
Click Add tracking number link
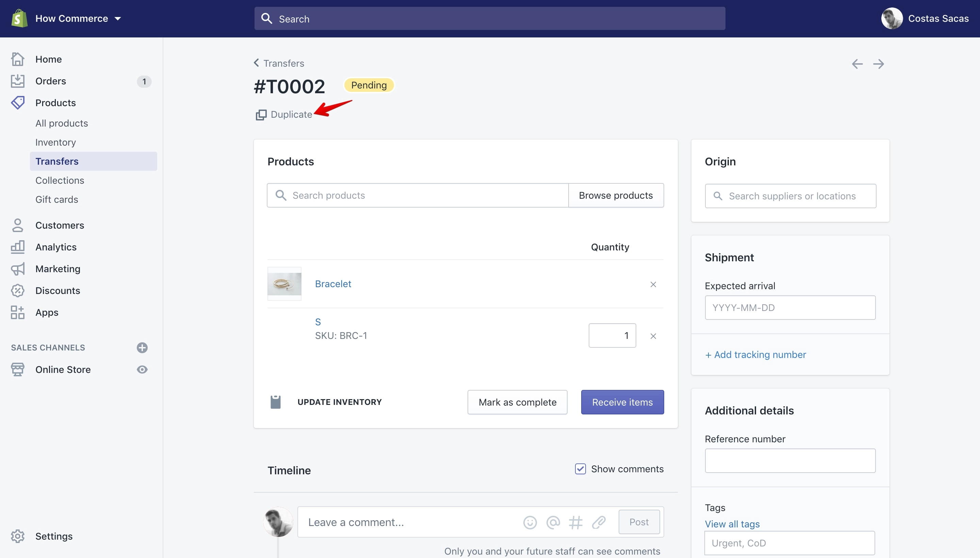pos(755,355)
